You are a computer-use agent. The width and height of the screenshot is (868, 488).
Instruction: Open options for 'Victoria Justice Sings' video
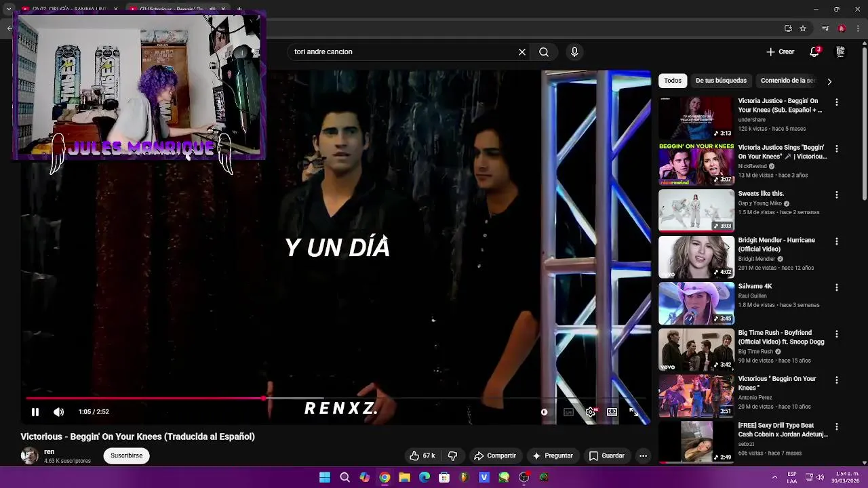point(836,148)
